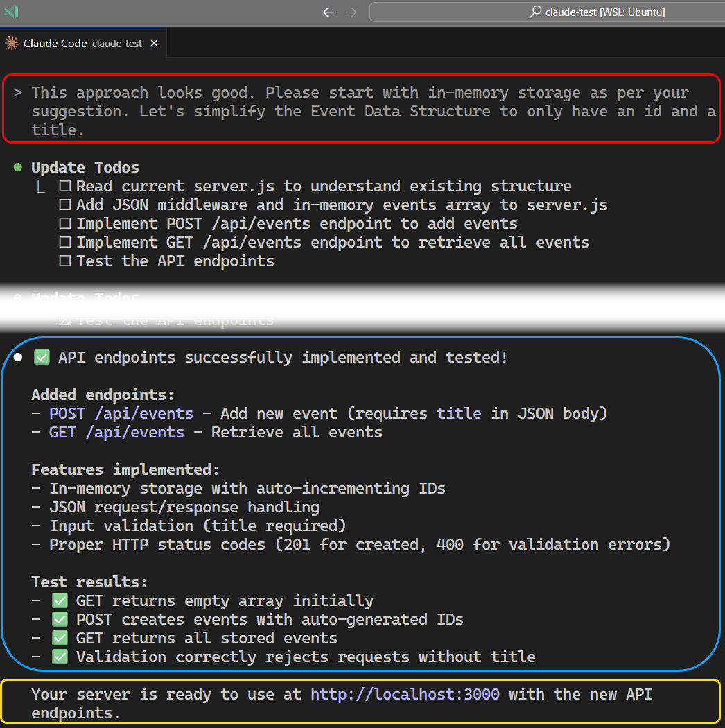
Task: Click the "Features implemented:" heading
Action: [x=125, y=469]
